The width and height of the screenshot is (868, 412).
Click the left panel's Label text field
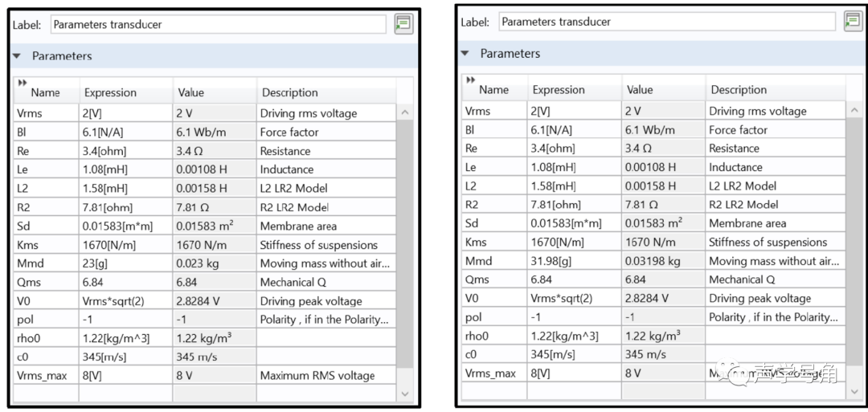point(219,25)
